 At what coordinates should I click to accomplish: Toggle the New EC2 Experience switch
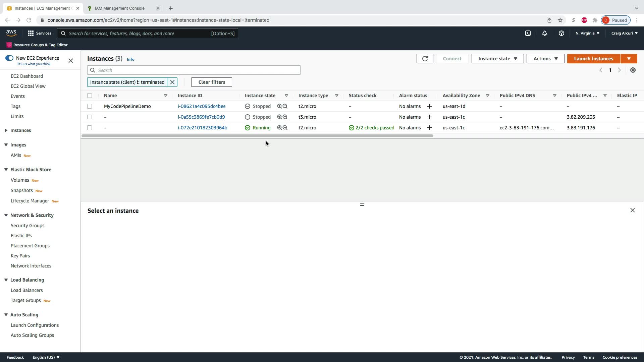point(9,58)
